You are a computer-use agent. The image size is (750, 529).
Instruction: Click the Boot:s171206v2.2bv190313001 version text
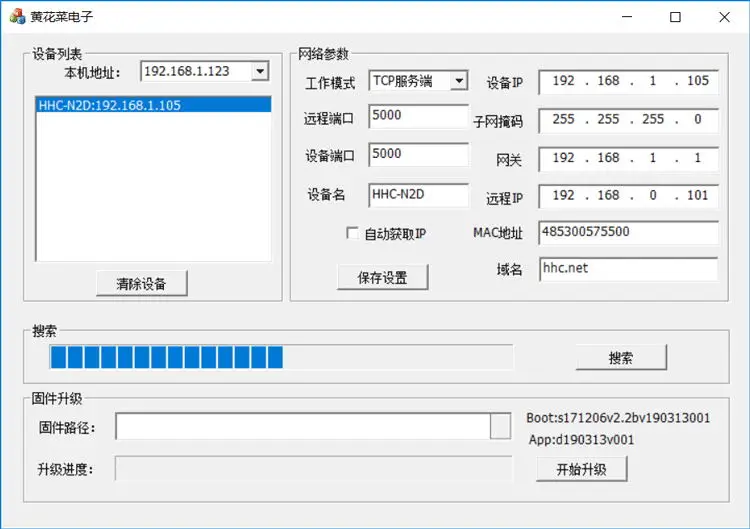(618, 418)
